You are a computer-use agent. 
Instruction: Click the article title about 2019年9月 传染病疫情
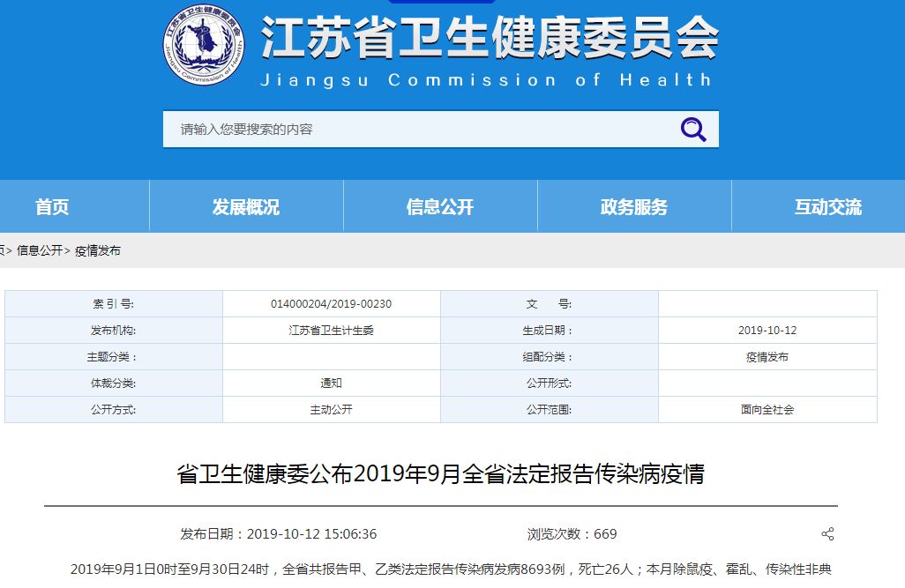click(440, 473)
